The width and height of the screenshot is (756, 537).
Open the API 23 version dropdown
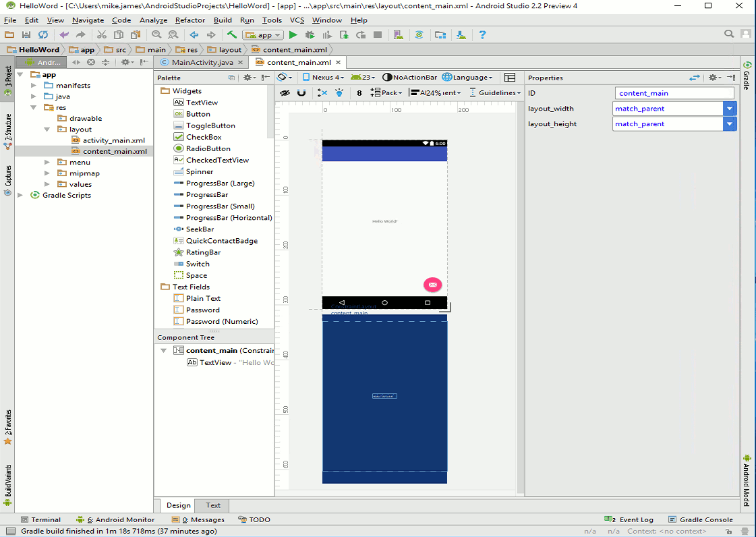pyautogui.click(x=363, y=77)
